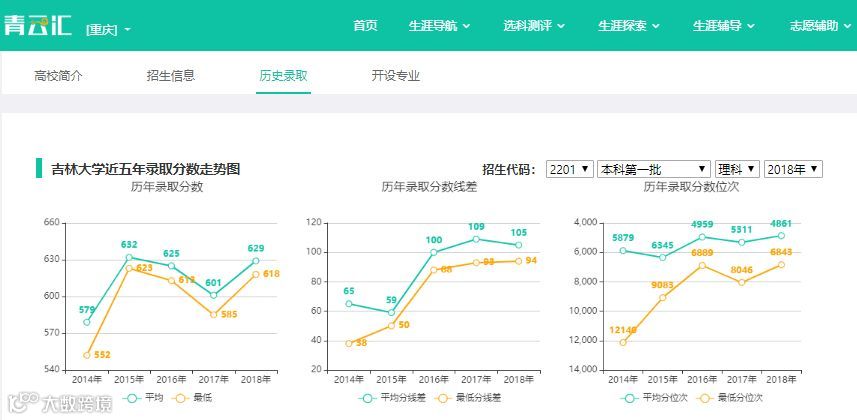Click the 青云汇 site logo
The height and width of the screenshot is (420, 857).
[x=38, y=25]
